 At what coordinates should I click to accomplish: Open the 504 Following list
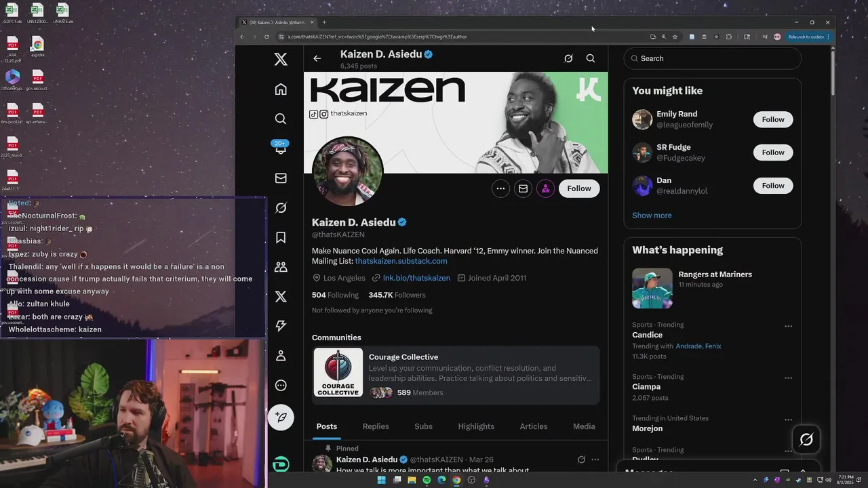pyautogui.click(x=335, y=295)
